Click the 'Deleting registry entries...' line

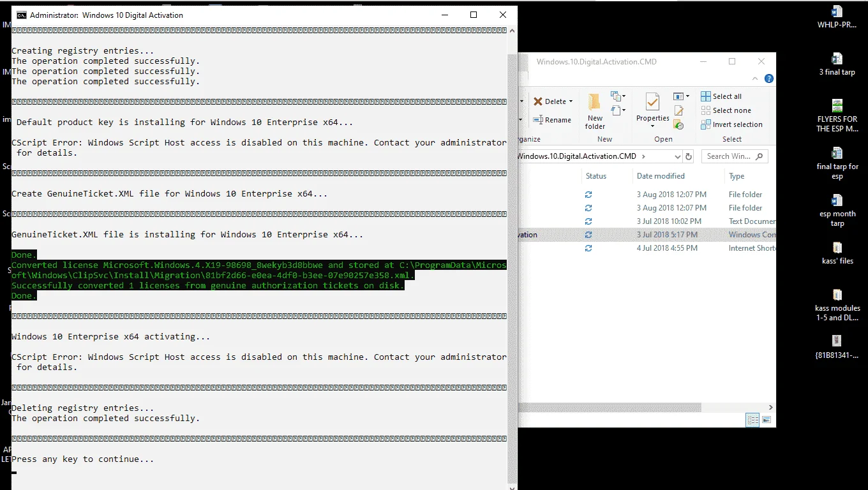[x=83, y=408]
